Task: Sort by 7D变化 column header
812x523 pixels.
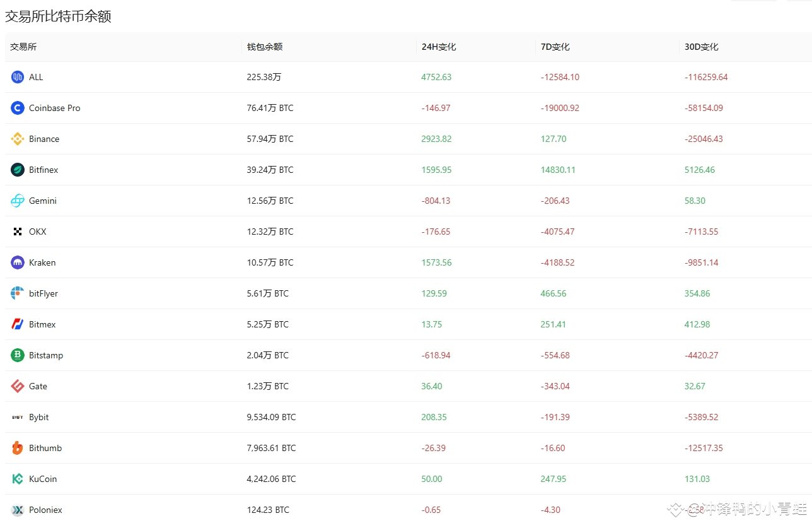Action: pos(555,47)
